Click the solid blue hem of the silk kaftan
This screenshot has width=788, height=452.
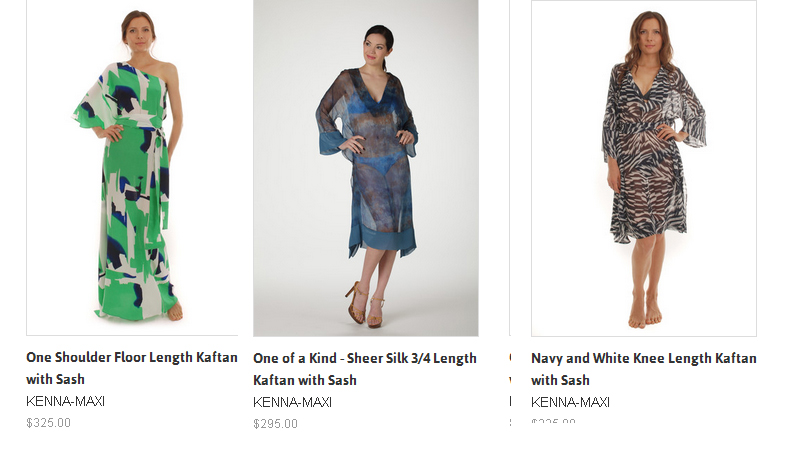pyautogui.click(x=382, y=240)
